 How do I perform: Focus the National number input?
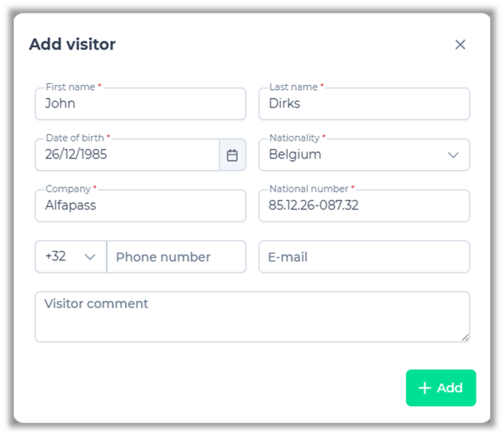coord(364,206)
